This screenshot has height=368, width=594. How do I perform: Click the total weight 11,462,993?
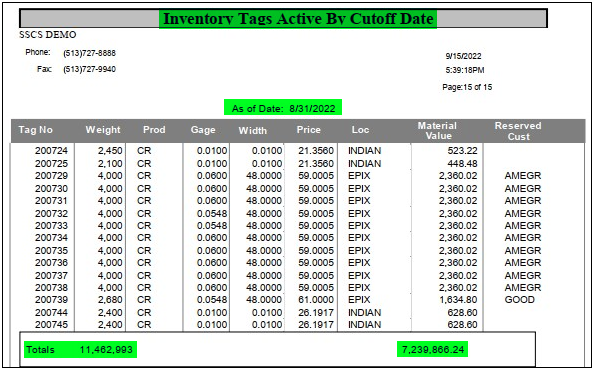point(106,350)
